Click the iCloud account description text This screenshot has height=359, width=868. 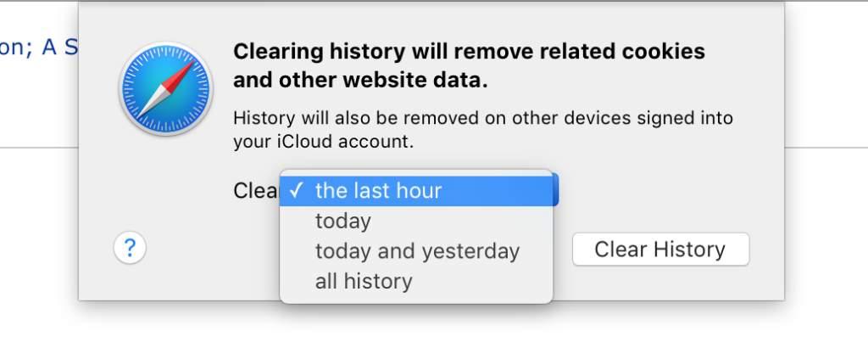tap(483, 130)
